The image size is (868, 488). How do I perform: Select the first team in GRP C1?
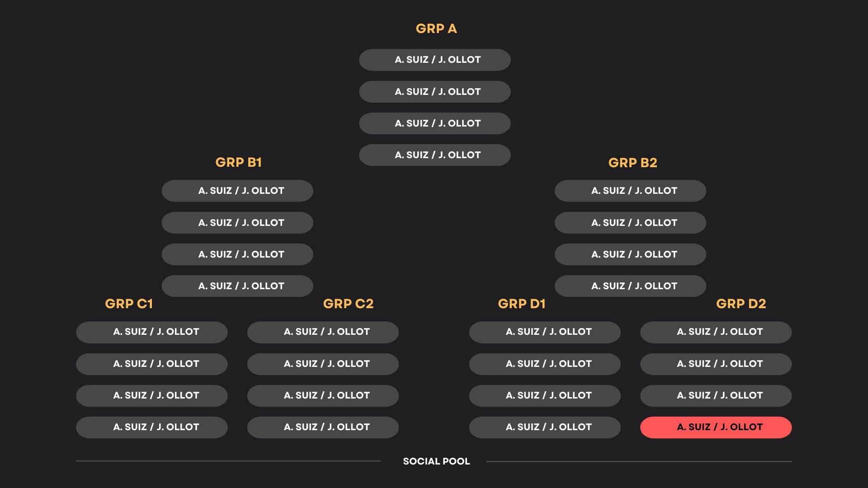152,332
